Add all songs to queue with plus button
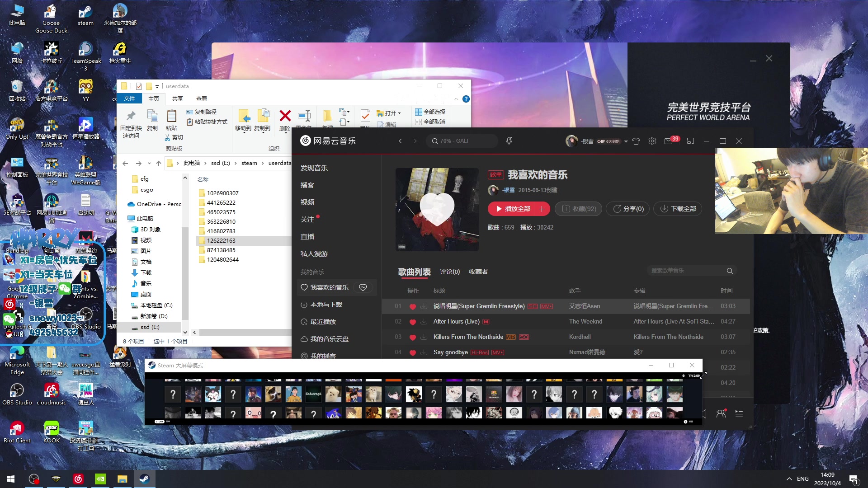 542,209
